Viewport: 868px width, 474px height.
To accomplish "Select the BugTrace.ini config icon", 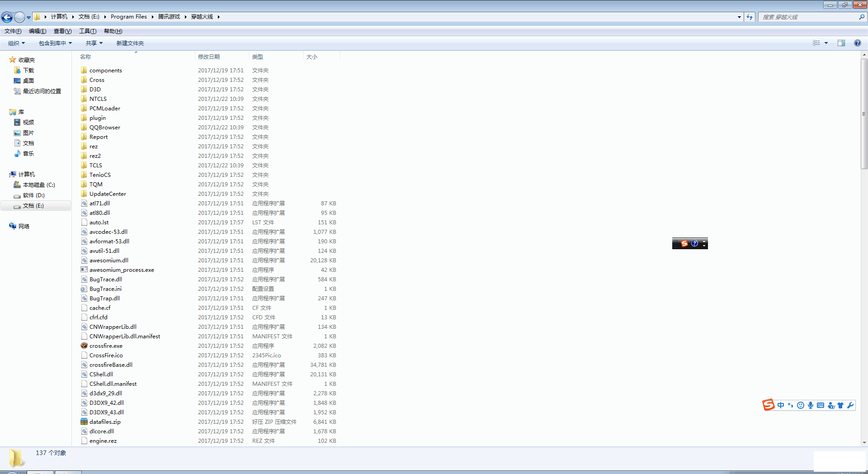I will 84,289.
